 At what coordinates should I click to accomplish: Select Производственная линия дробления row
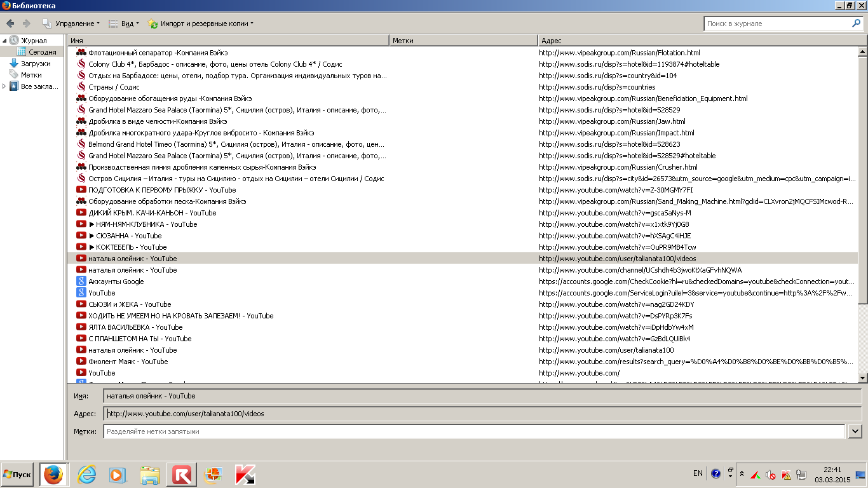click(x=462, y=167)
